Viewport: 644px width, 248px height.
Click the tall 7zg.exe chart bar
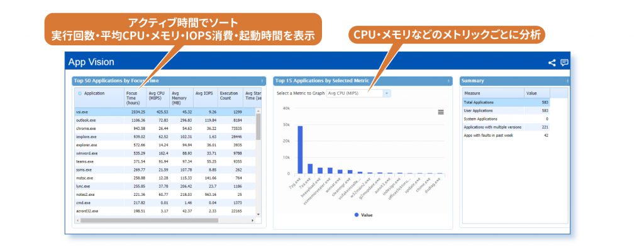tap(300, 149)
